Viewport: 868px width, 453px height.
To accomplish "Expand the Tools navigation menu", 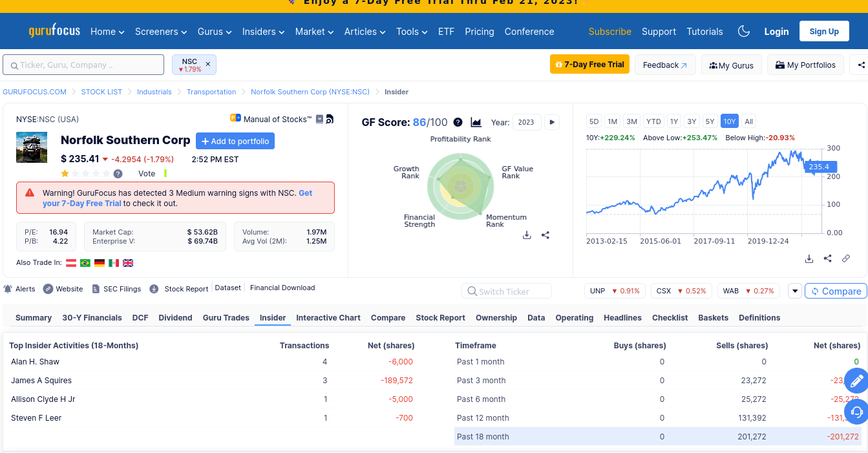I will (x=412, y=32).
